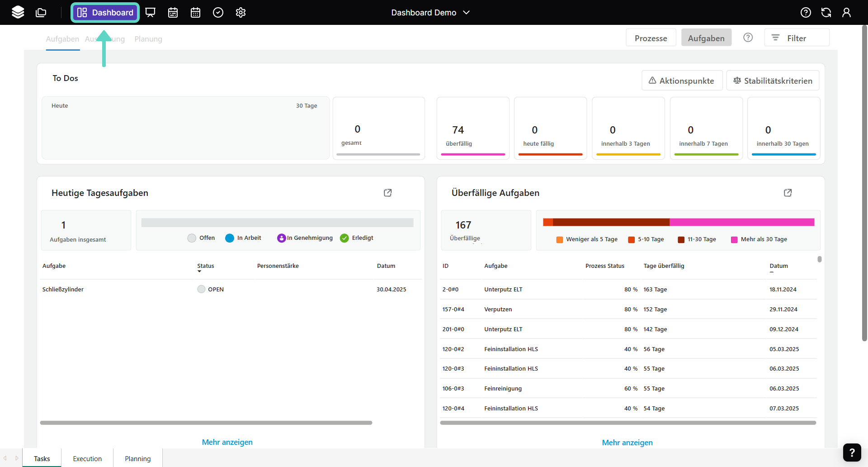Open the settings gear icon
The width and height of the screenshot is (868, 467).
click(x=241, y=12)
